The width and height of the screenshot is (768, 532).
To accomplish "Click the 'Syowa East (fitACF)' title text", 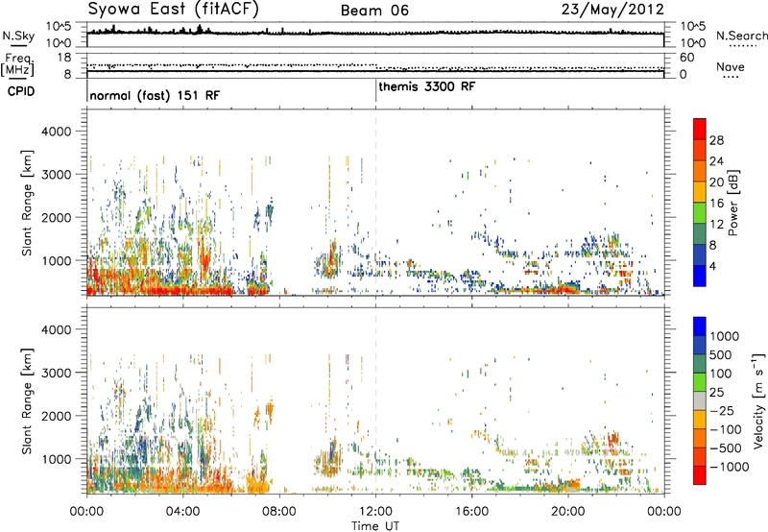I will click(x=173, y=9).
